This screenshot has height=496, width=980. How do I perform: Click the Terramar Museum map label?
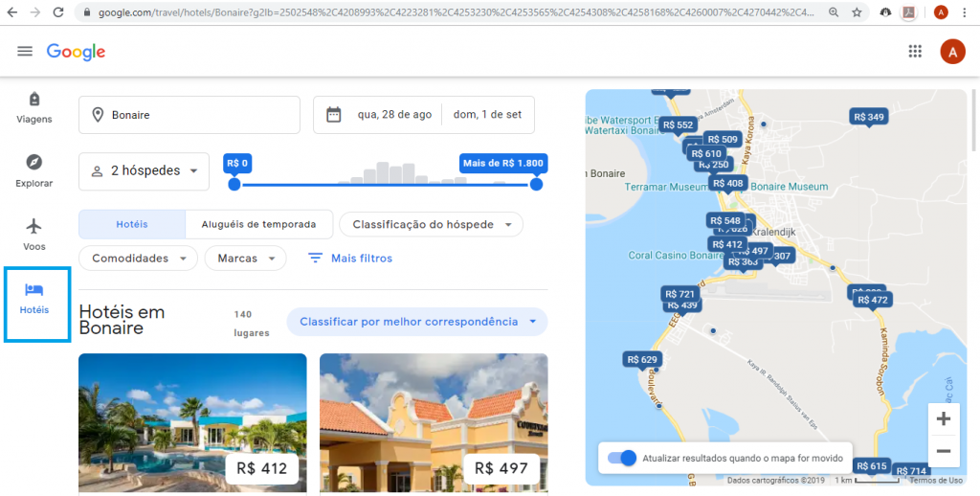[x=667, y=187]
